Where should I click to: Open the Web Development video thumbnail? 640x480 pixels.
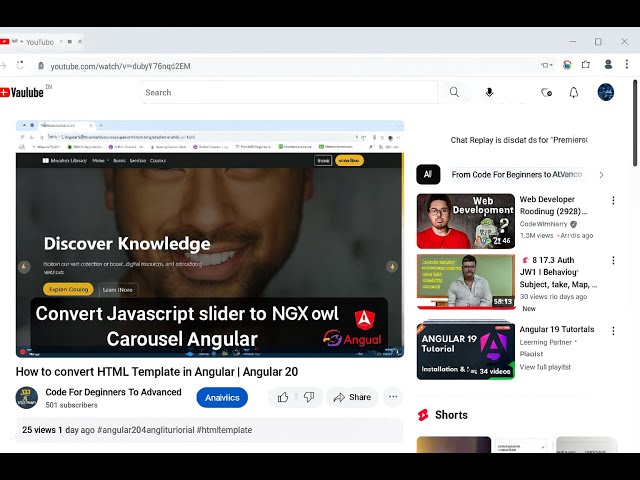(466, 221)
